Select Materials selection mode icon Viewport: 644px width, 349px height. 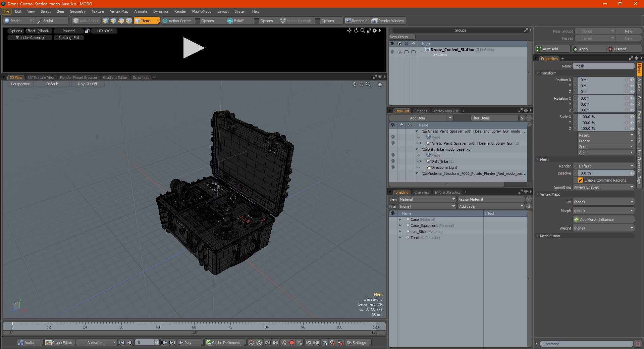[x=129, y=21]
